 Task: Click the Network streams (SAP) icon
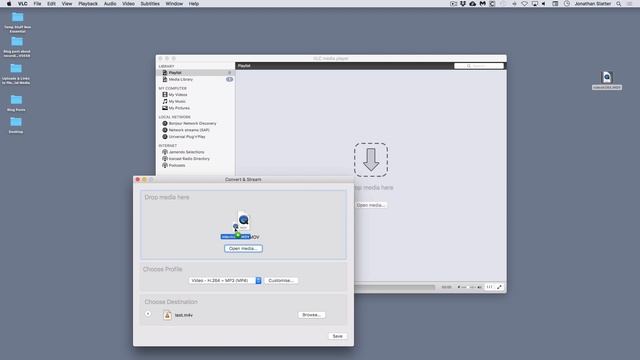click(x=165, y=130)
